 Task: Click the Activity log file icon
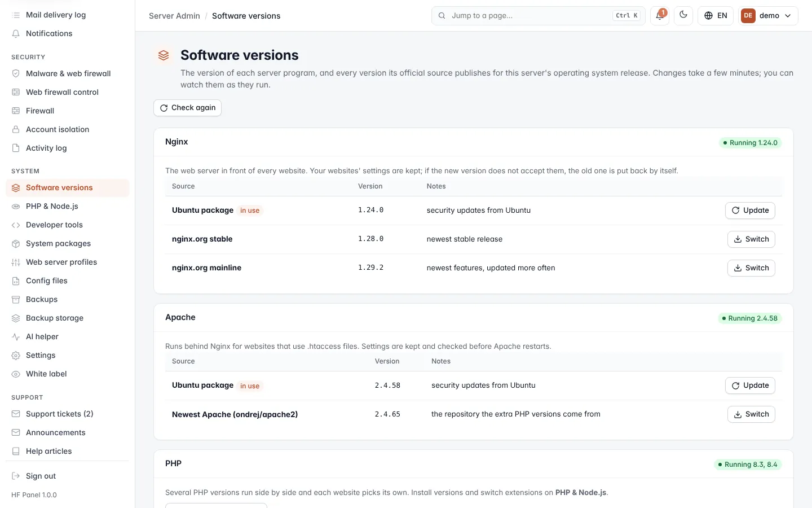coord(16,148)
